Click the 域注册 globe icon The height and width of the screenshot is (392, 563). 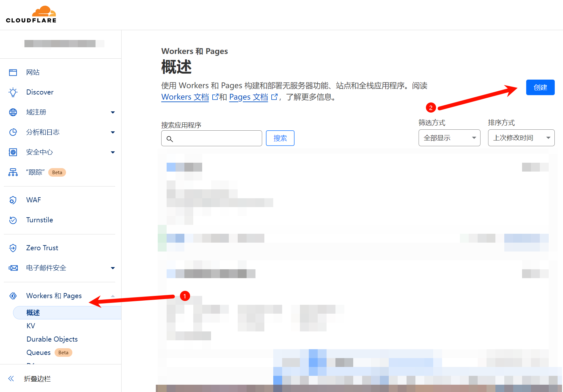click(13, 112)
